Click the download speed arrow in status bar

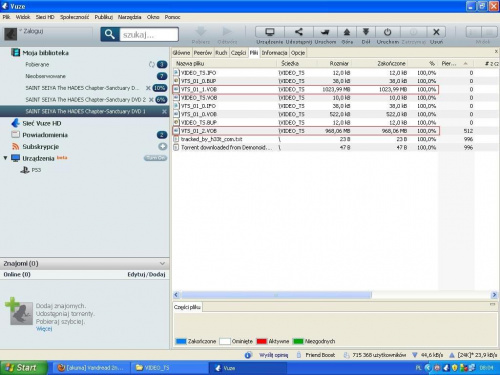pos(415,355)
